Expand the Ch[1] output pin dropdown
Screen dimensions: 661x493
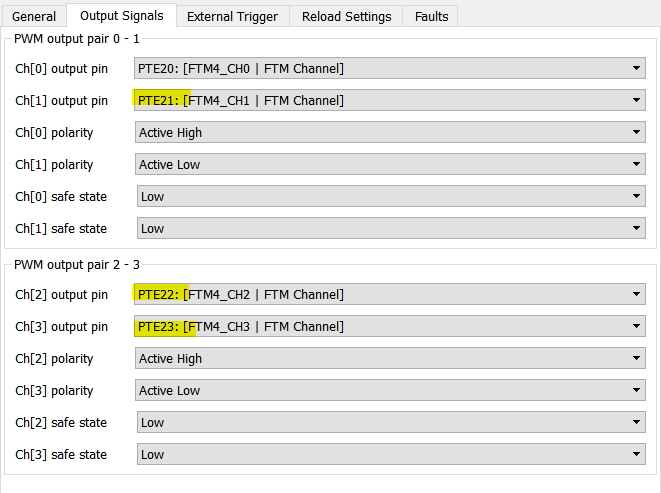coord(637,100)
